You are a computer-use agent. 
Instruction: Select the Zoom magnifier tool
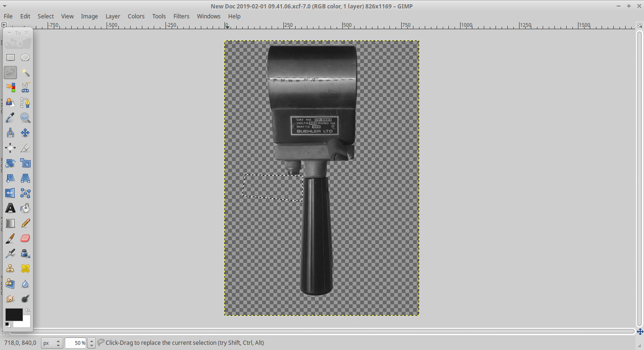click(25, 118)
